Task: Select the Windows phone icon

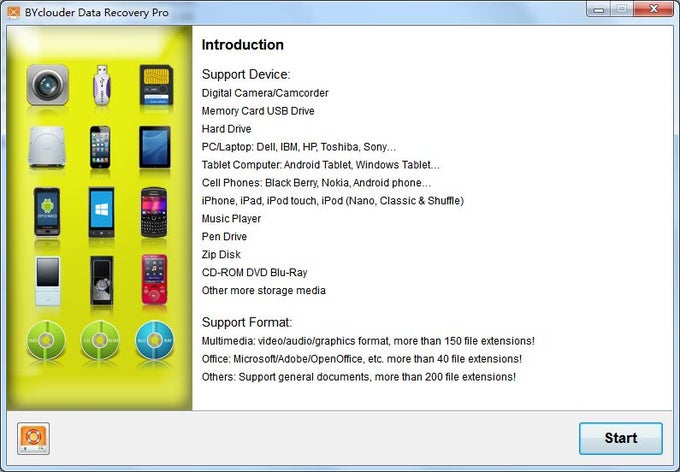Action: point(101,212)
